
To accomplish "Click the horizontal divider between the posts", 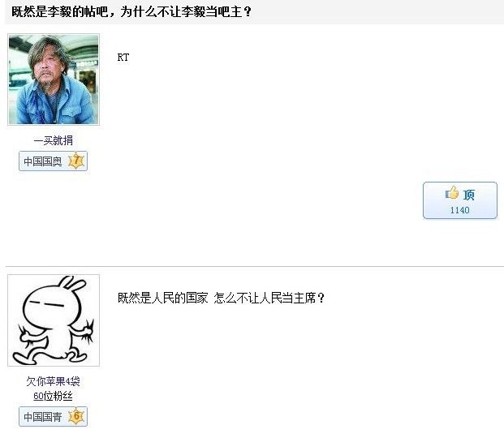I will (255, 266).
